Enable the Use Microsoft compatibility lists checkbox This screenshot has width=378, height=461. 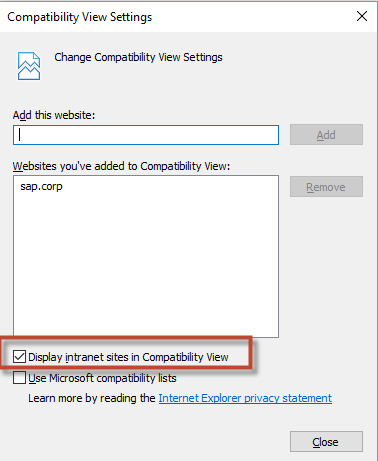tap(19, 378)
